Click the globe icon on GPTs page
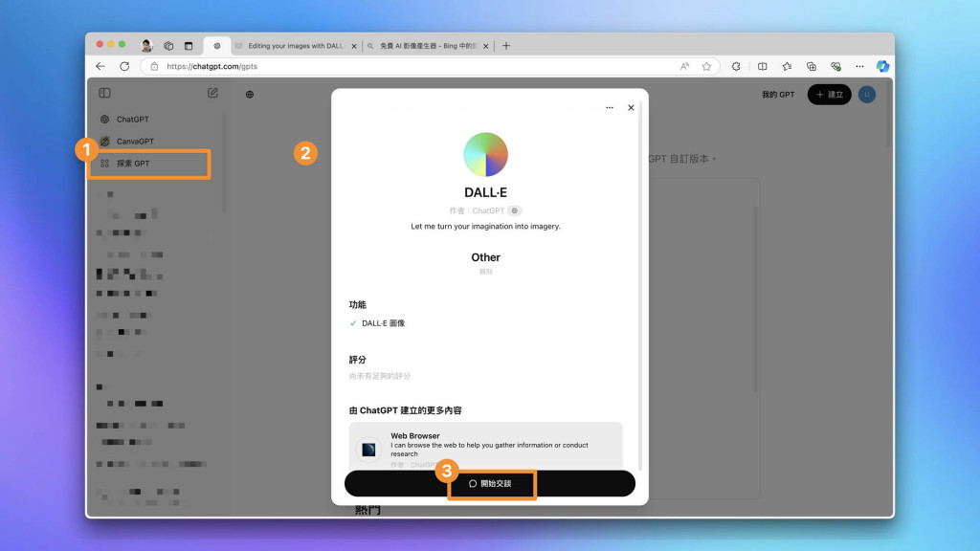Screen dimensions: 980x551 [x=250, y=95]
